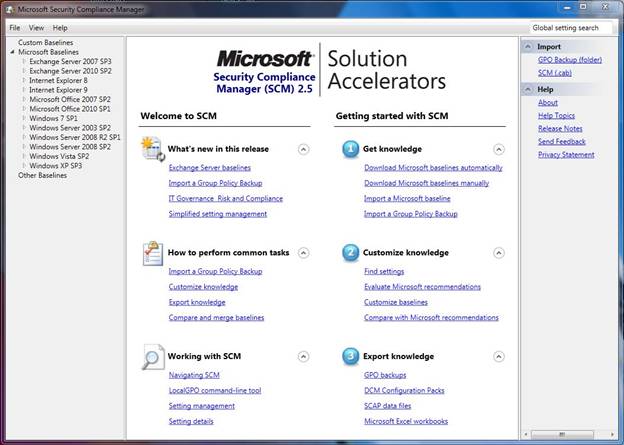This screenshot has height=445, width=624.
Task: Click the Global setting search field
Action: tap(571, 28)
